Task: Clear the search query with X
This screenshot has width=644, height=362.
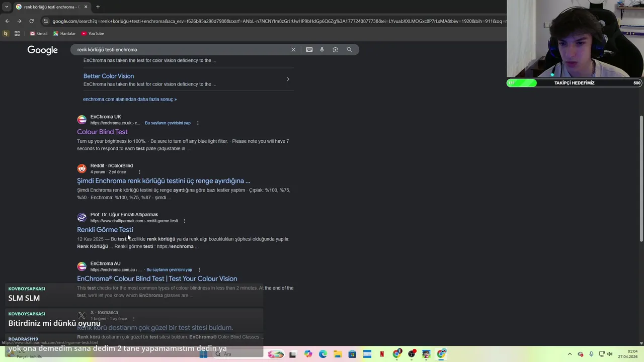Action: pos(293,50)
